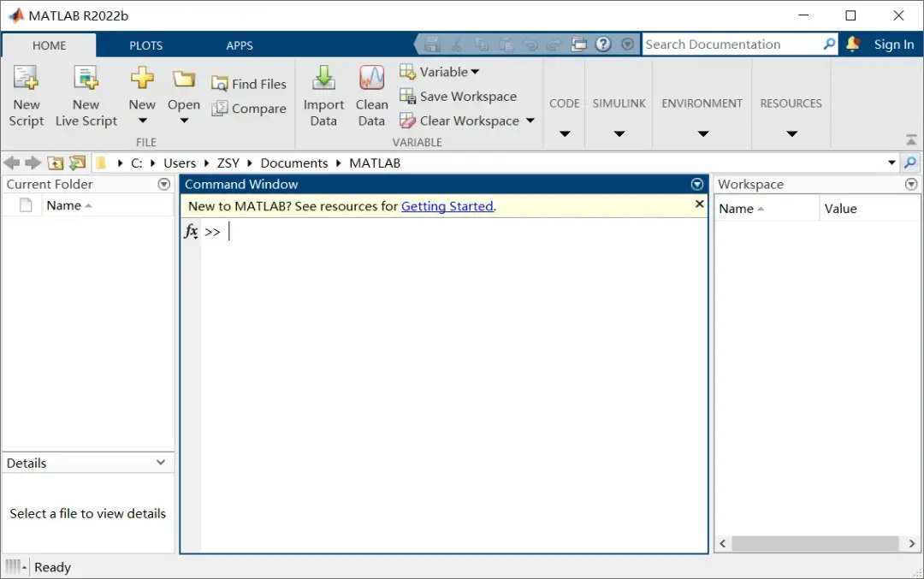
Task: Click the Save icon in quick access toolbar
Action: click(x=433, y=44)
